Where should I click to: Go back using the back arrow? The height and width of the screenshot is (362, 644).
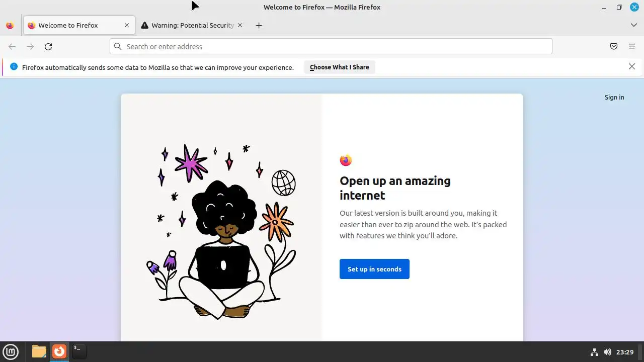point(12,46)
